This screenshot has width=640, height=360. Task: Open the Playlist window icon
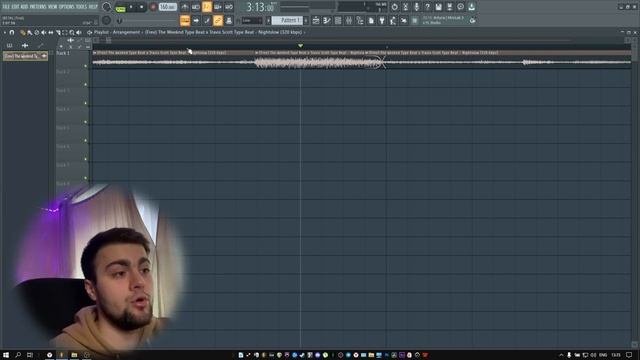(x=316, y=20)
